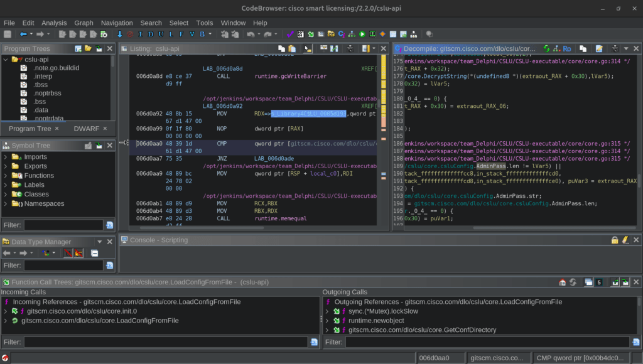This screenshot has width=643, height=364.
Task: Toggle the mouse-hover cursor icon in Listing header
Action: pyautogui.click(x=308, y=49)
